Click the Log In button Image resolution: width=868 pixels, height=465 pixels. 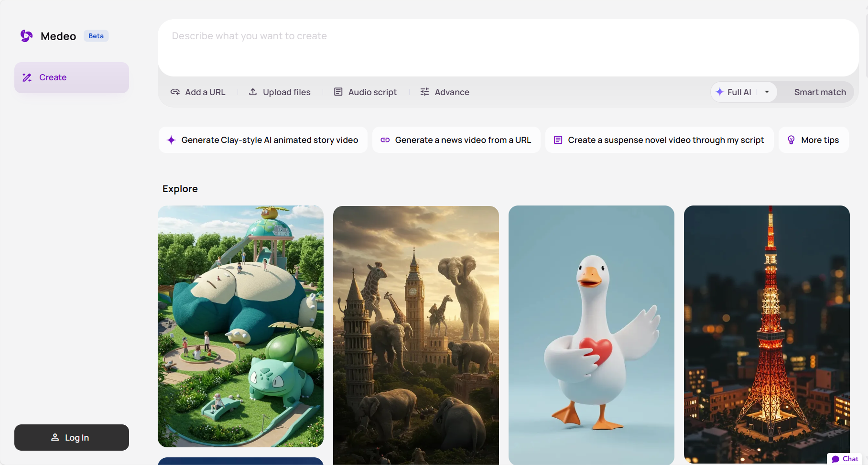(72, 437)
